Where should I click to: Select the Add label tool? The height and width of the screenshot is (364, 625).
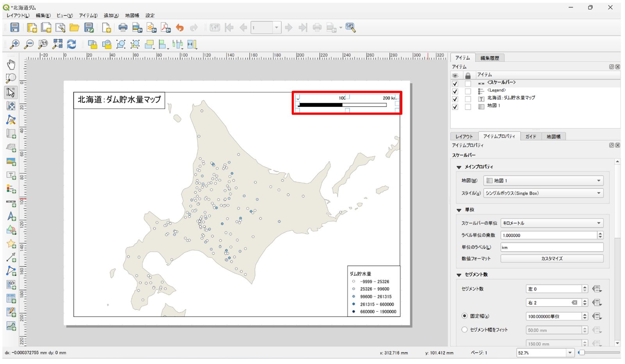tap(11, 176)
